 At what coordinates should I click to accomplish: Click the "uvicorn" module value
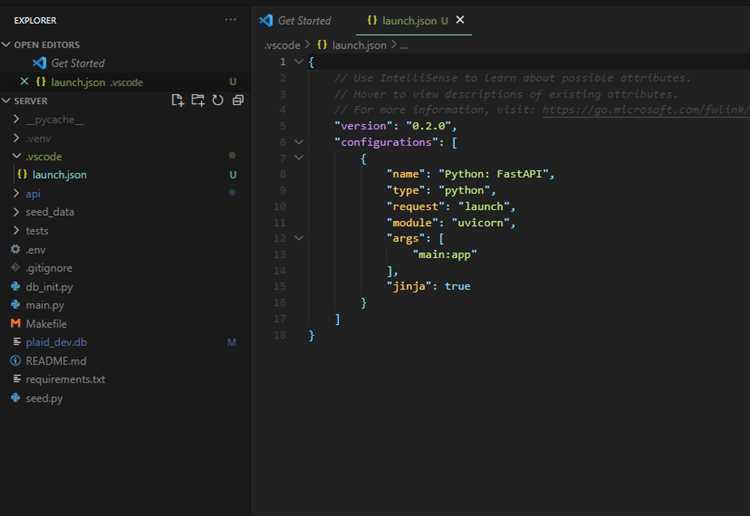[x=480, y=223]
